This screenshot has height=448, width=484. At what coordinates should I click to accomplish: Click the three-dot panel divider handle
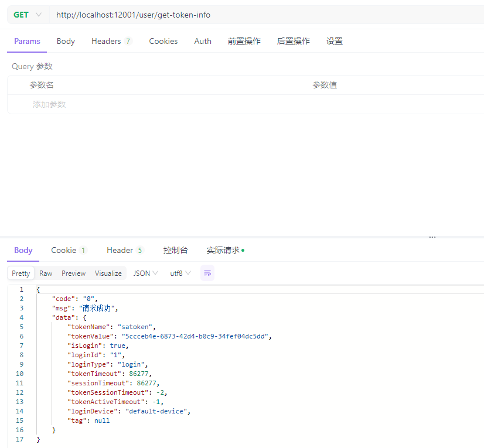click(x=432, y=237)
